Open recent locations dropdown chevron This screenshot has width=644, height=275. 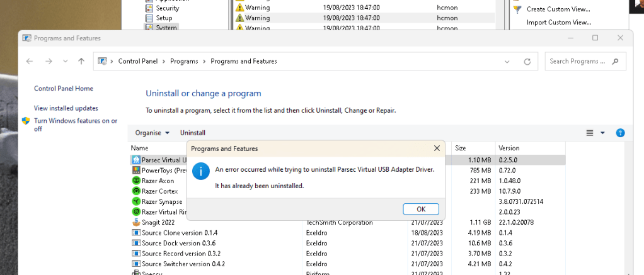click(66, 61)
